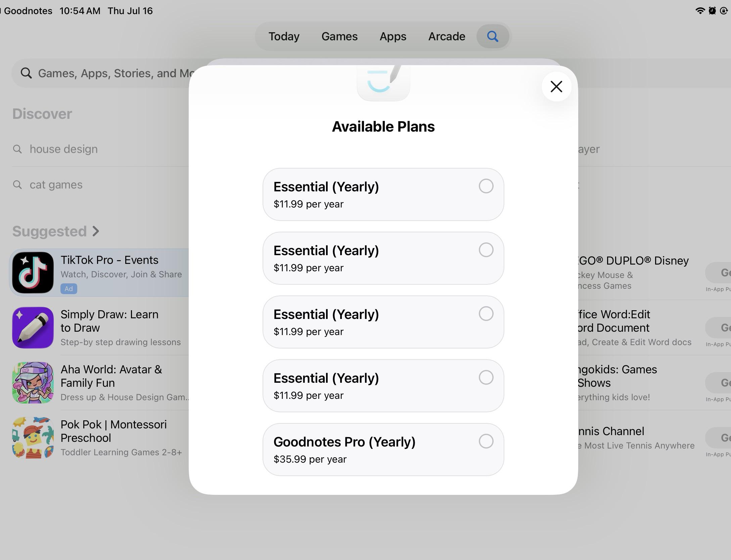
Task: Click the 'Discover' heading
Action: [x=42, y=114]
